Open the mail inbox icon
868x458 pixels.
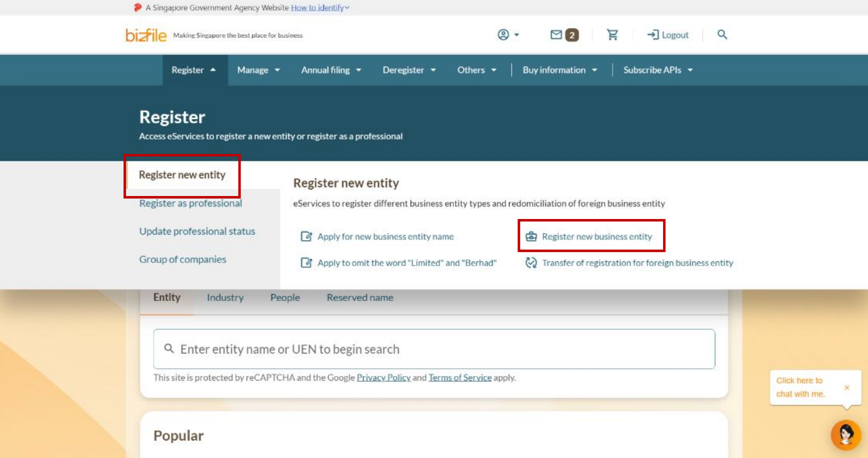[556, 34]
